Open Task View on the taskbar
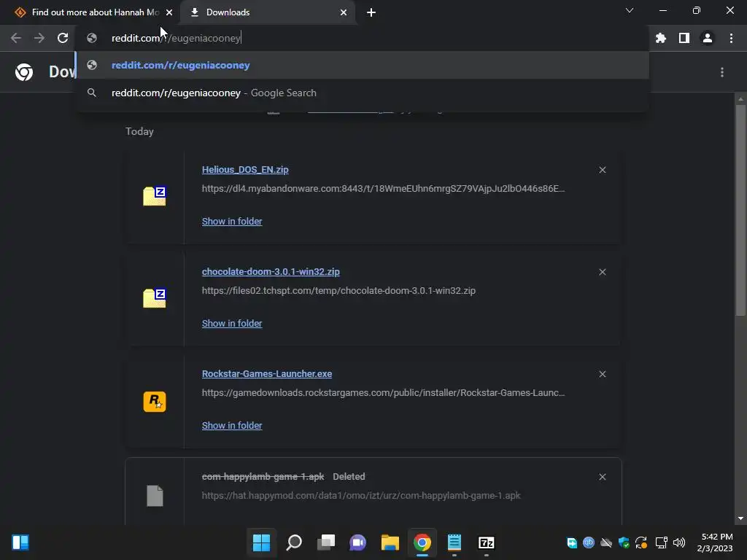This screenshot has height=560, width=747. pos(326,542)
